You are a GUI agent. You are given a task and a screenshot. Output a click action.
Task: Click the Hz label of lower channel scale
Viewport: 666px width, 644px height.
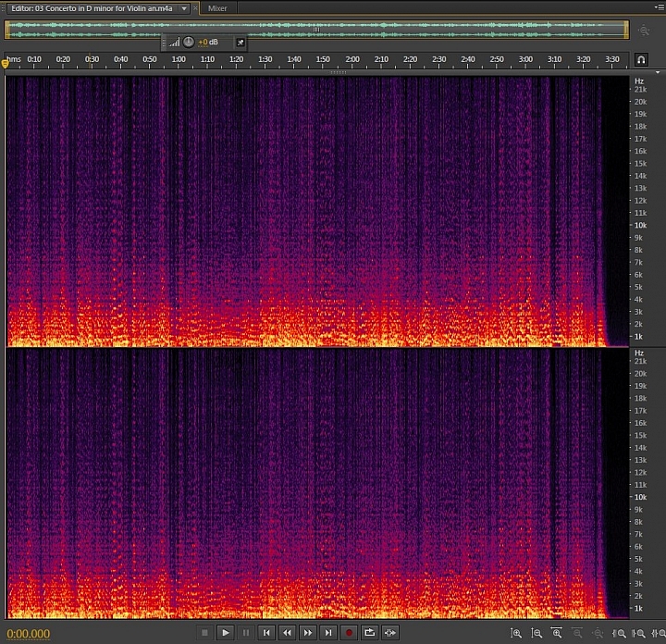[x=639, y=353]
